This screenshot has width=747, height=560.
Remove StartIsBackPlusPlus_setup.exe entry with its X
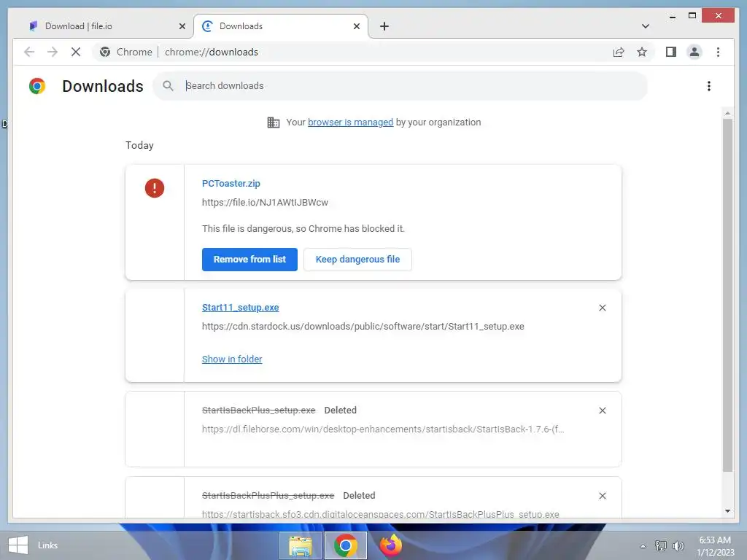[602, 496]
